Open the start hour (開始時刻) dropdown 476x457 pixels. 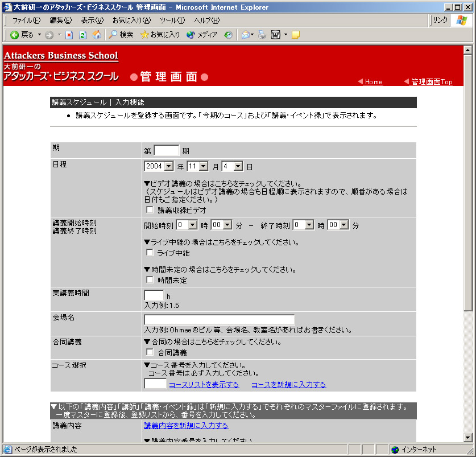click(187, 225)
